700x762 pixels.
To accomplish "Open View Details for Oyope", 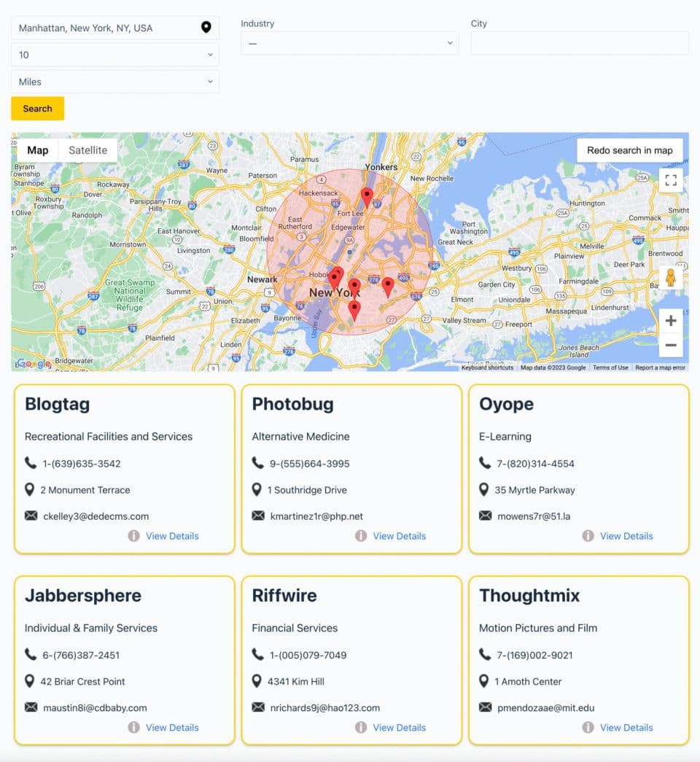I will point(626,536).
